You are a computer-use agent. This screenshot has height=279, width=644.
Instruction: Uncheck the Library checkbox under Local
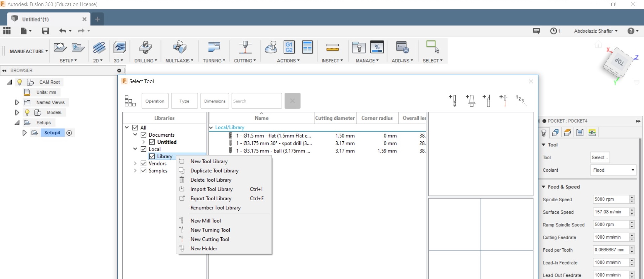click(x=152, y=156)
